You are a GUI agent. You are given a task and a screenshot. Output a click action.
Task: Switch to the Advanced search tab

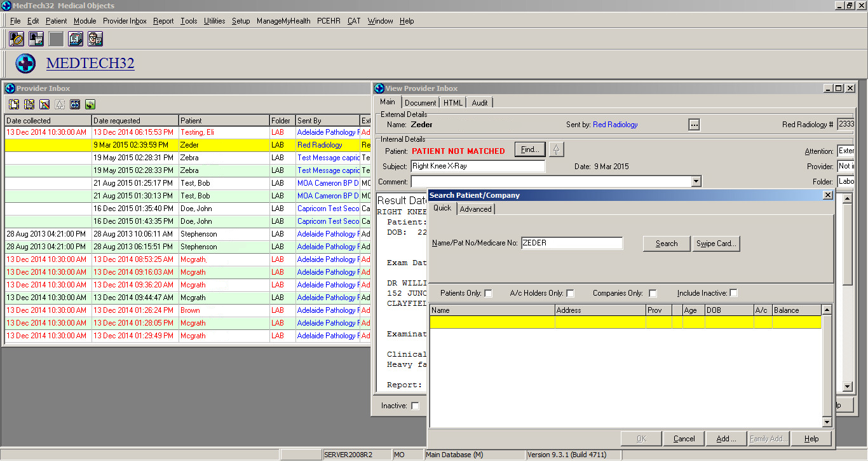475,209
